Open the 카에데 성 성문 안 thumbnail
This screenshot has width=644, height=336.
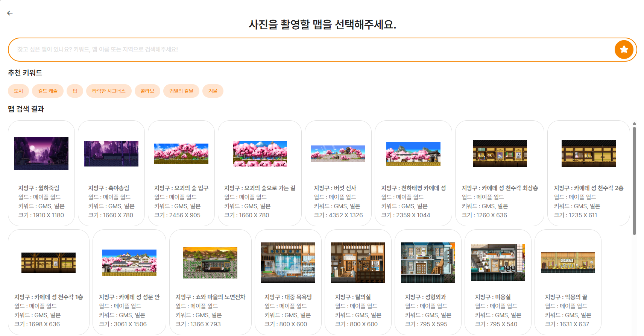[129, 263]
